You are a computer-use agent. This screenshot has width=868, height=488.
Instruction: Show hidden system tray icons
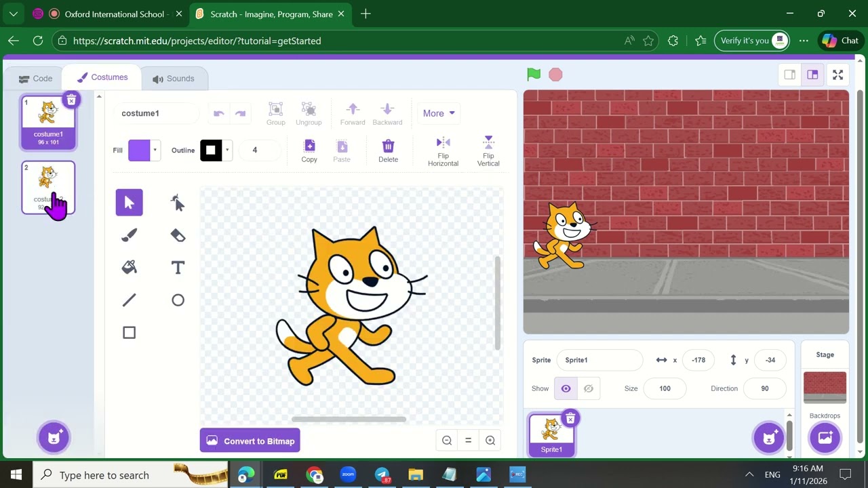pos(749,474)
